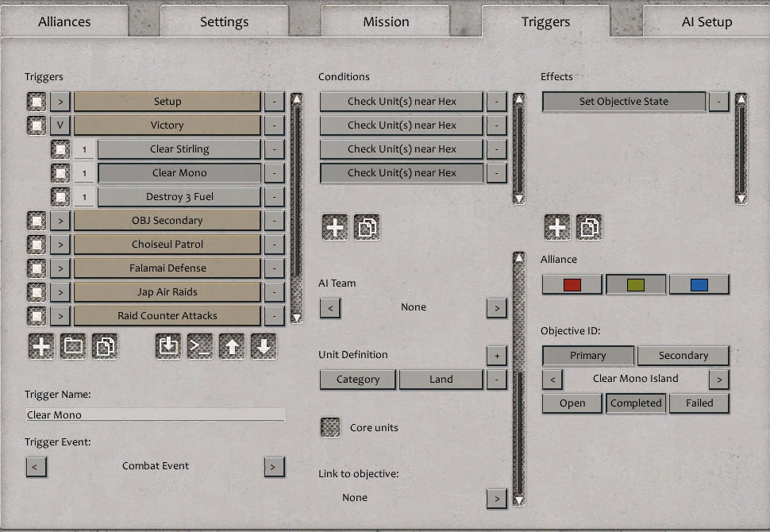The width and height of the screenshot is (770, 532).
Task: Open the trigger script console icon
Action: (200, 346)
